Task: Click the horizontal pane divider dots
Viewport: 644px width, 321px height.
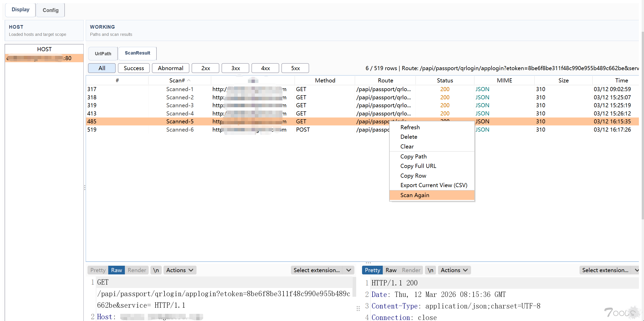Action: click(x=368, y=263)
